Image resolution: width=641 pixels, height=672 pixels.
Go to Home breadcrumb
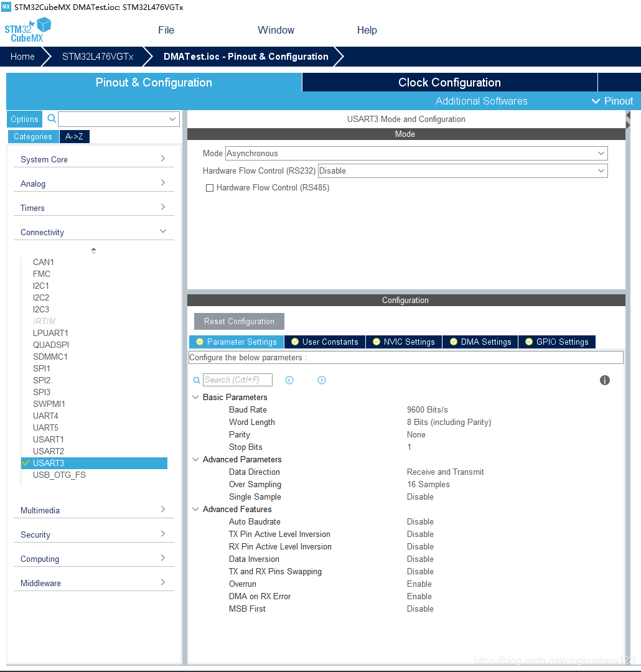22,57
